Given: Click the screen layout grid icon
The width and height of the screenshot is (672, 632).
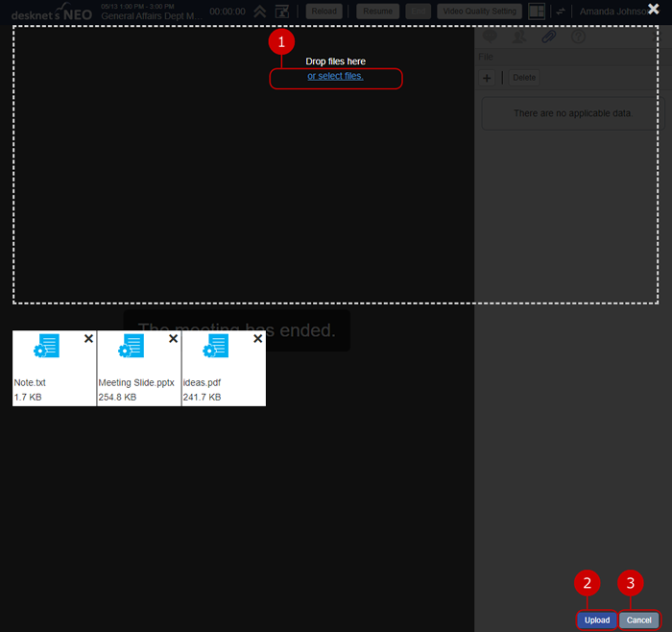Looking at the screenshot, I should (x=537, y=12).
